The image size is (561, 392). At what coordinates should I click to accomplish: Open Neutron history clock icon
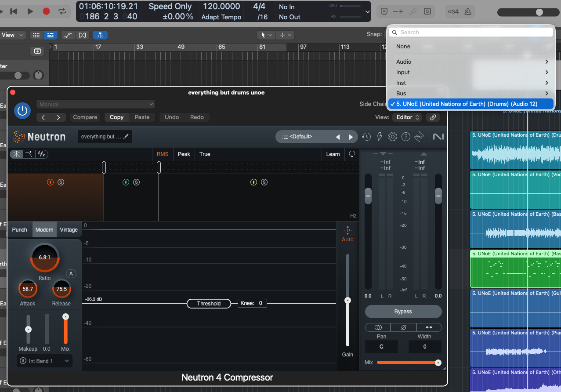click(x=366, y=137)
